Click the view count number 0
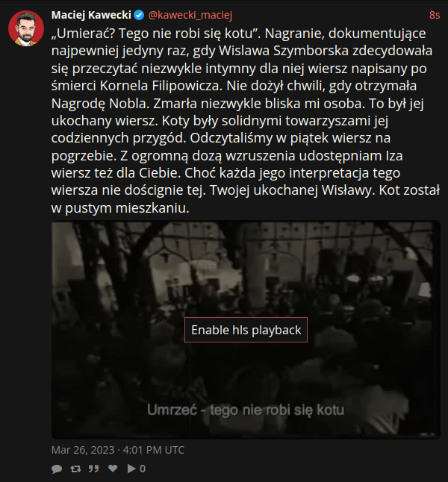This screenshot has width=448, height=482. click(x=143, y=469)
